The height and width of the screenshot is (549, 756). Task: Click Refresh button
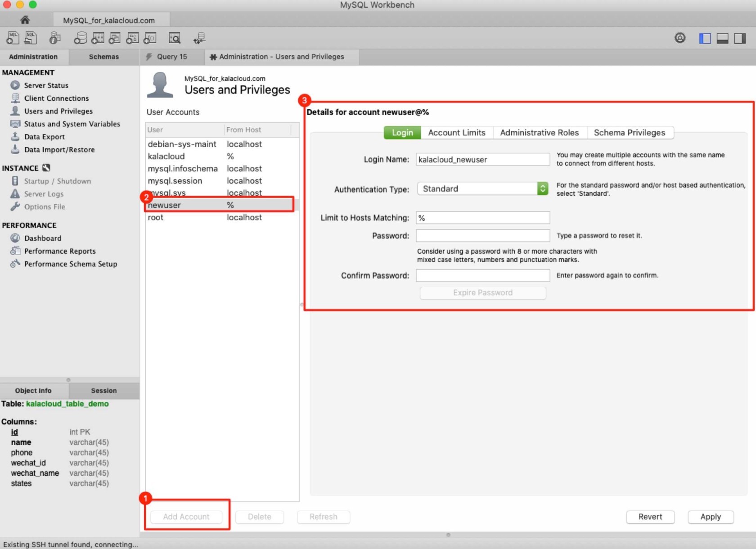(324, 517)
